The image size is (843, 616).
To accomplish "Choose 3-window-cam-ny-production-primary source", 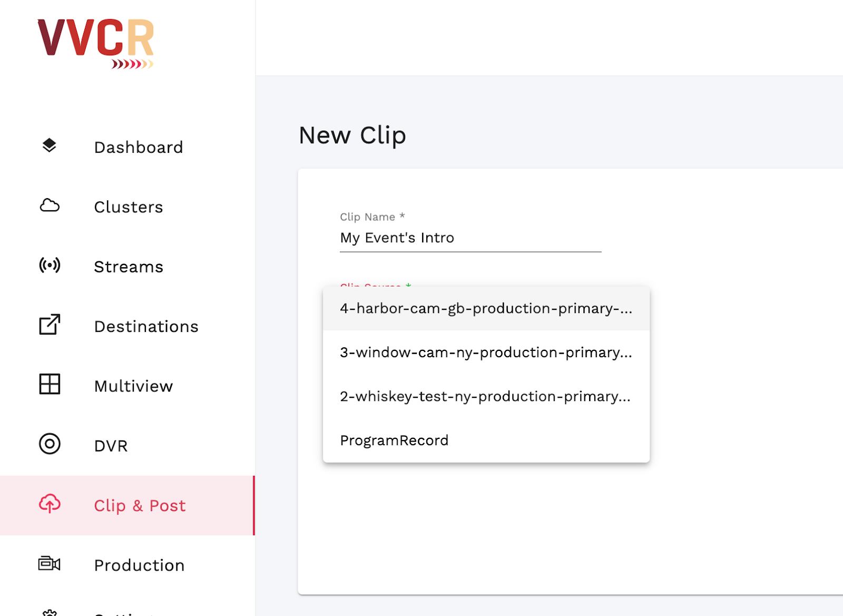I will pyautogui.click(x=486, y=353).
